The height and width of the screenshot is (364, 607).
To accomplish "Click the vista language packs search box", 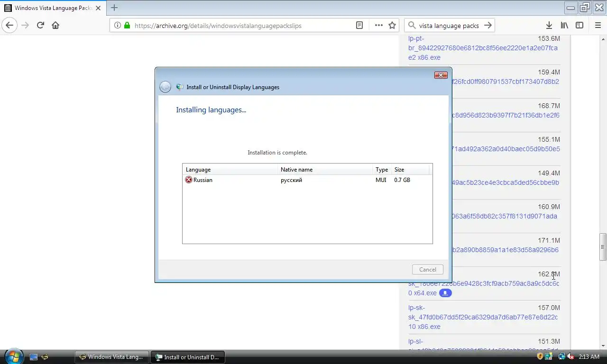I will pos(449,26).
